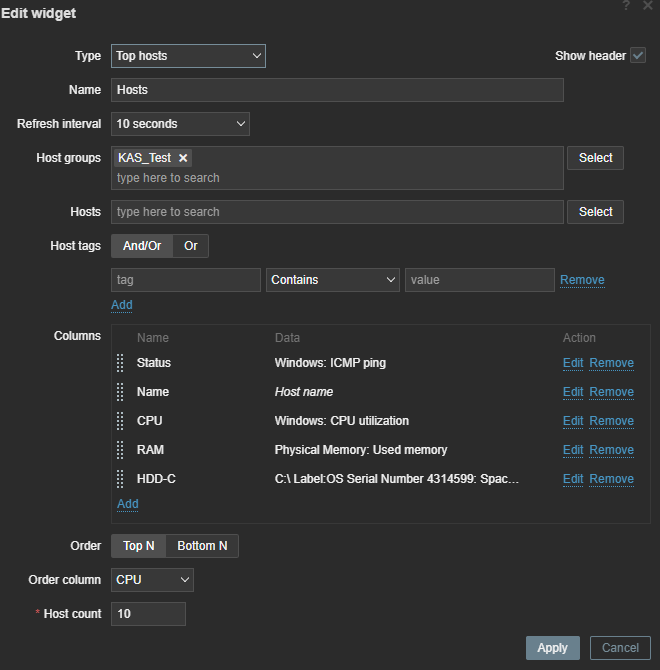660x670 pixels.
Task: Click the drag handle for CPU column
Action: click(121, 421)
